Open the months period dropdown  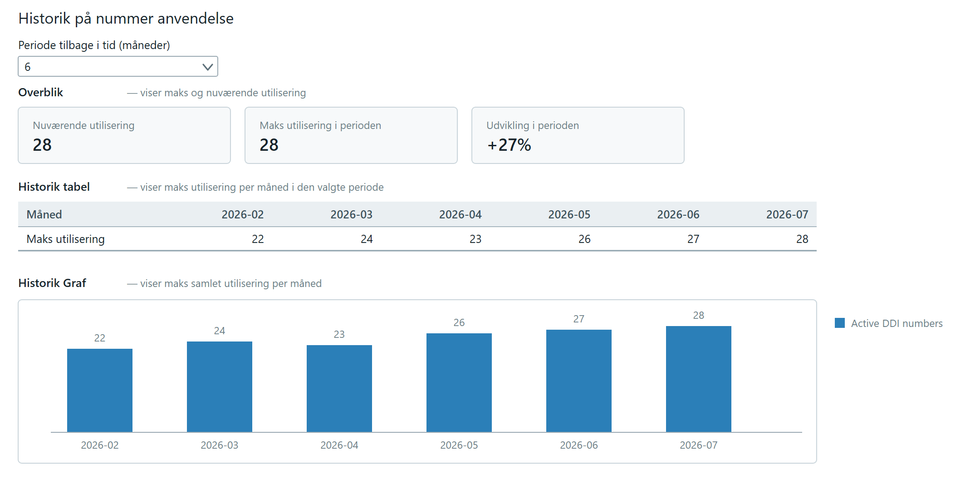point(118,67)
